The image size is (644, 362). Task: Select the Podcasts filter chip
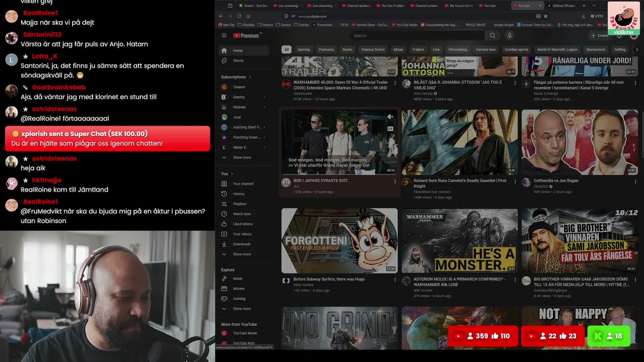coord(327,50)
